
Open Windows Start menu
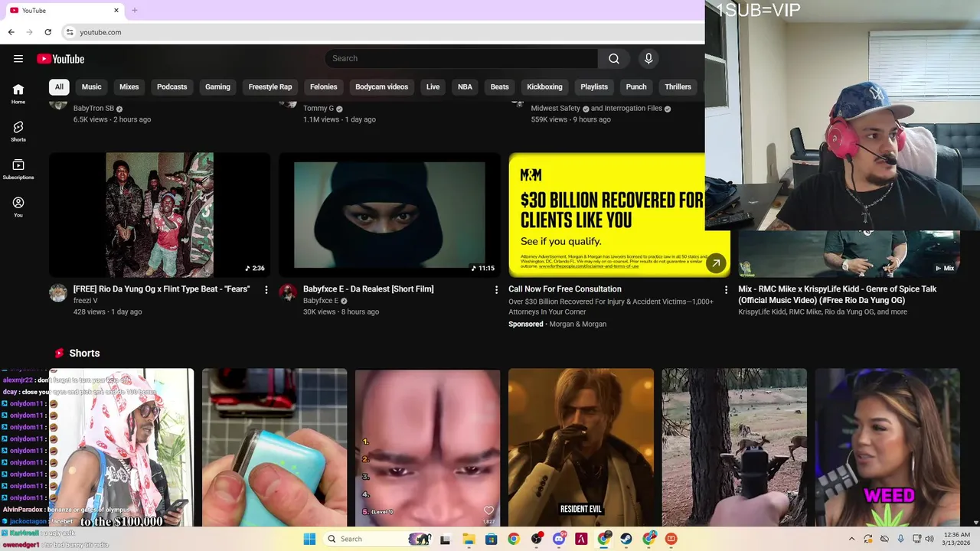[x=309, y=539]
